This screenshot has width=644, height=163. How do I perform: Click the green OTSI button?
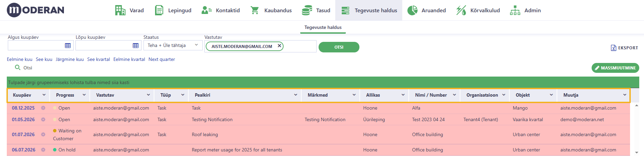(339, 47)
